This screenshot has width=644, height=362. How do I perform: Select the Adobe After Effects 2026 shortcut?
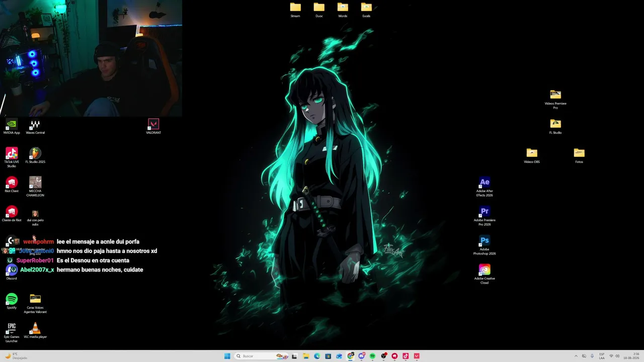click(x=485, y=187)
